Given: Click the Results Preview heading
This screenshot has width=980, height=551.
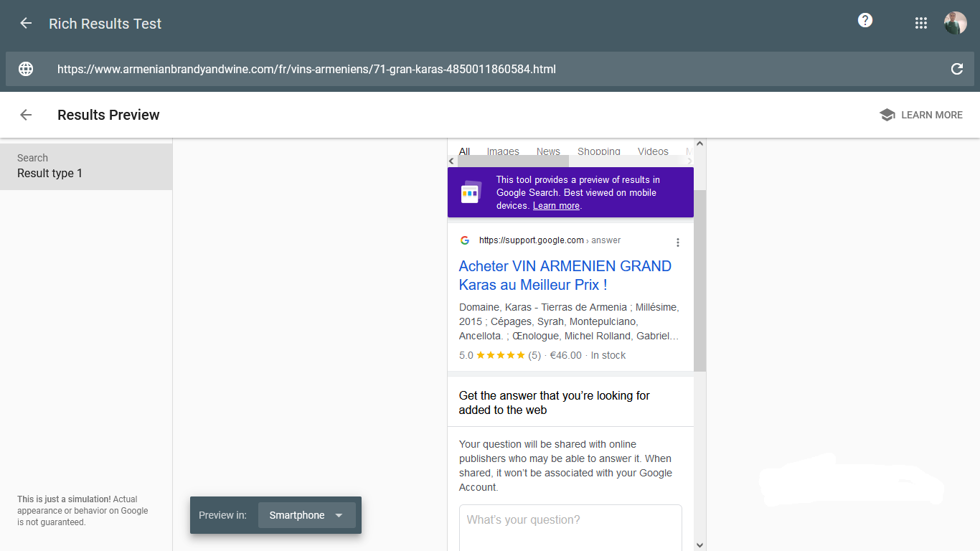Looking at the screenshot, I should 108,115.
